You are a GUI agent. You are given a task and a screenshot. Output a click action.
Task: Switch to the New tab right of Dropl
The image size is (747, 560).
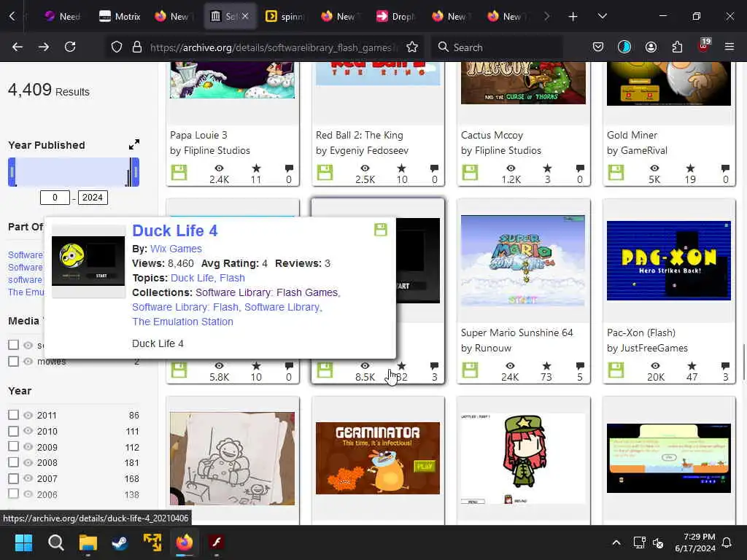pos(451,17)
